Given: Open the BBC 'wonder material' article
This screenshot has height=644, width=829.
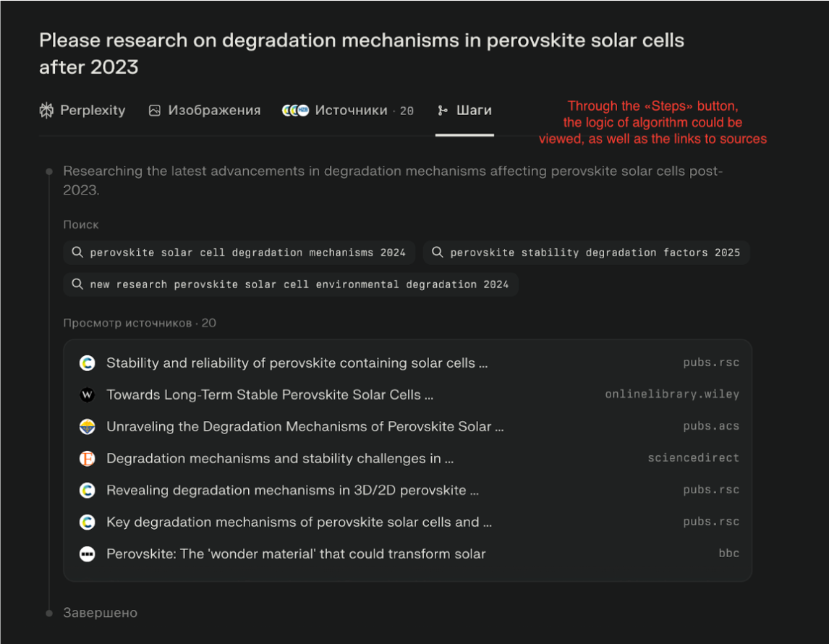Looking at the screenshot, I should click(296, 554).
